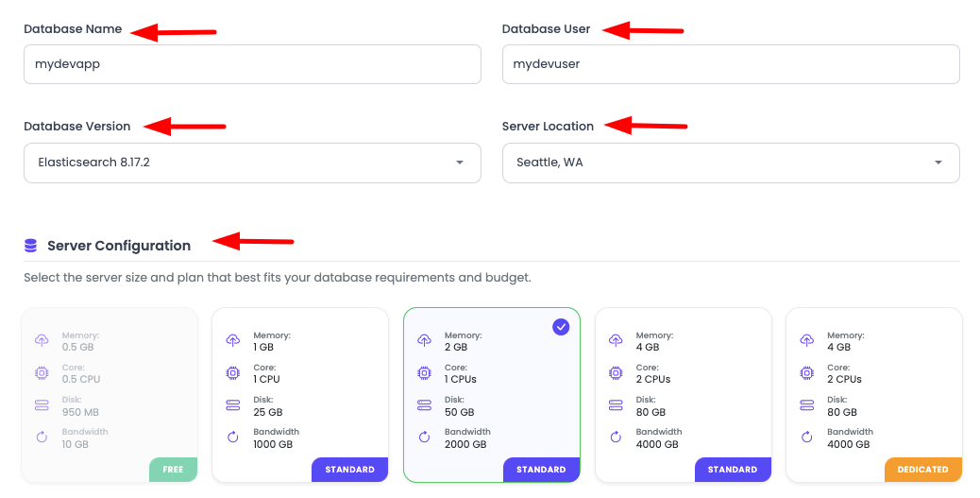
Task: Click the CPU chip icon in the selected 2 GB plan
Action: tap(424, 373)
